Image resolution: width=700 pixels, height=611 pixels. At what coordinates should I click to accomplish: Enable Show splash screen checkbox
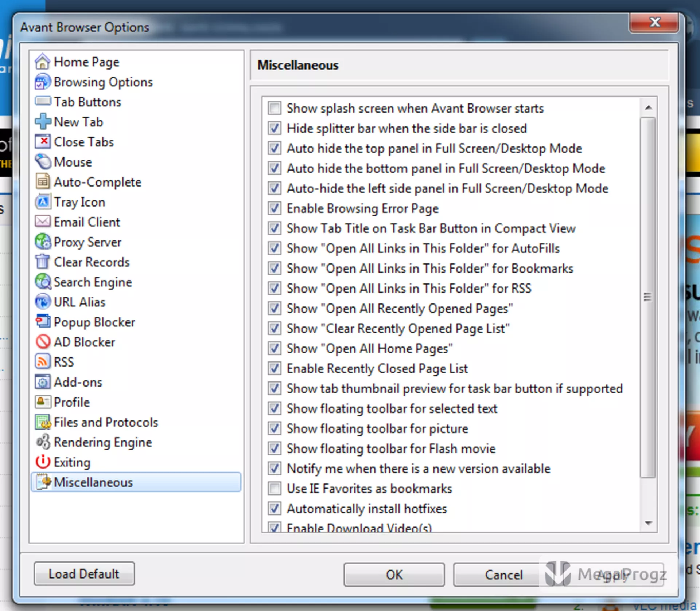(x=274, y=108)
